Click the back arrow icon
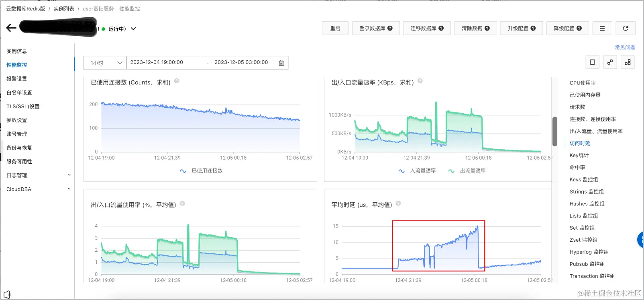Image resolution: width=644 pixels, height=300 pixels. (x=11, y=28)
